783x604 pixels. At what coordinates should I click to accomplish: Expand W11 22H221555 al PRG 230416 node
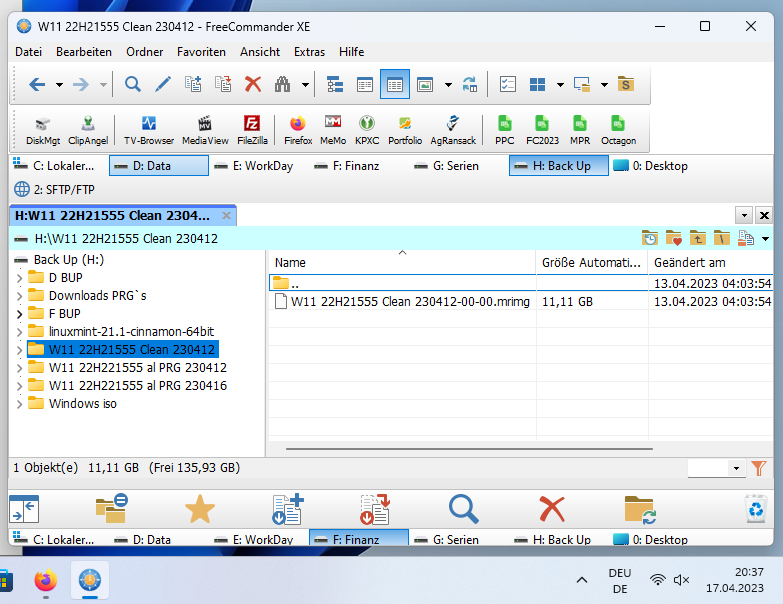tap(19, 386)
